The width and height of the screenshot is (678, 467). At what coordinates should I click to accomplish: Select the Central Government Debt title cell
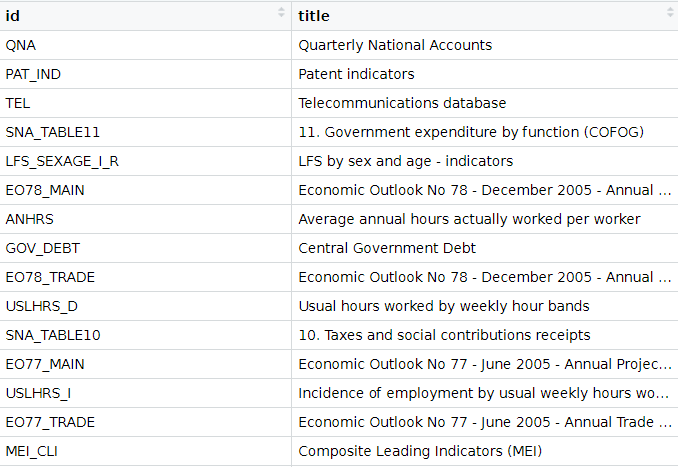click(x=387, y=248)
